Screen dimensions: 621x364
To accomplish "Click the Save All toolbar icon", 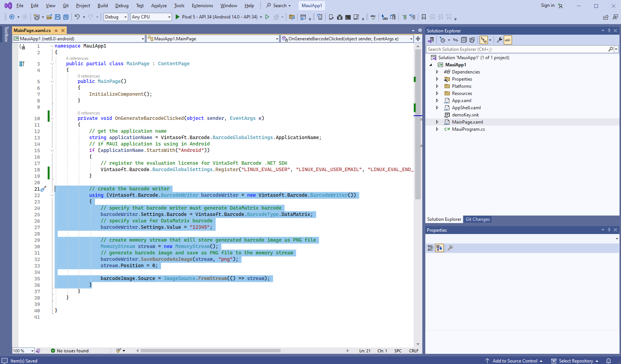I will coord(66,17).
